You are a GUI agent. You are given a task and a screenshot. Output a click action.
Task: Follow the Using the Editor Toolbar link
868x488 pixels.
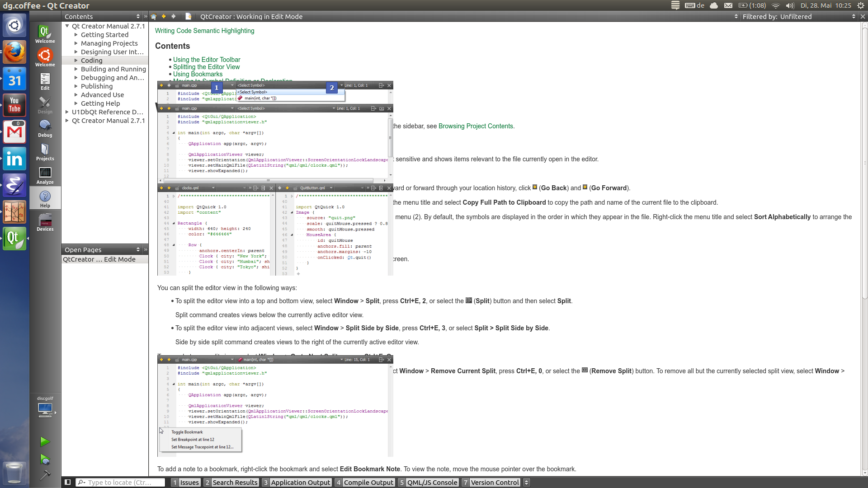click(x=207, y=60)
